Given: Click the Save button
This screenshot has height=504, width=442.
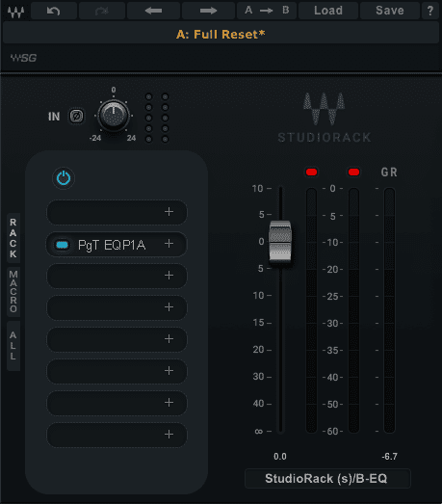Looking at the screenshot, I should pyautogui.click(x=390, y=11).
